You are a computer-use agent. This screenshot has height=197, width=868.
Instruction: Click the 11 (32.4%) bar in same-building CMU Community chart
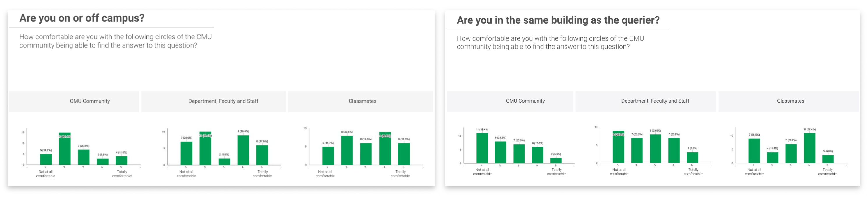click(482, 148)
